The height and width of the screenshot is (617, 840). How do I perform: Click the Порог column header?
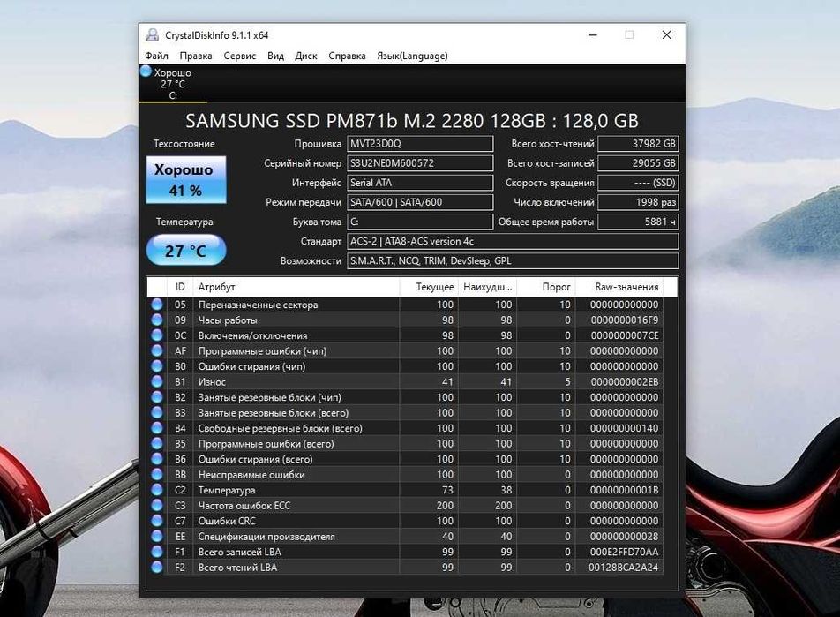click(x=545, y=287)
